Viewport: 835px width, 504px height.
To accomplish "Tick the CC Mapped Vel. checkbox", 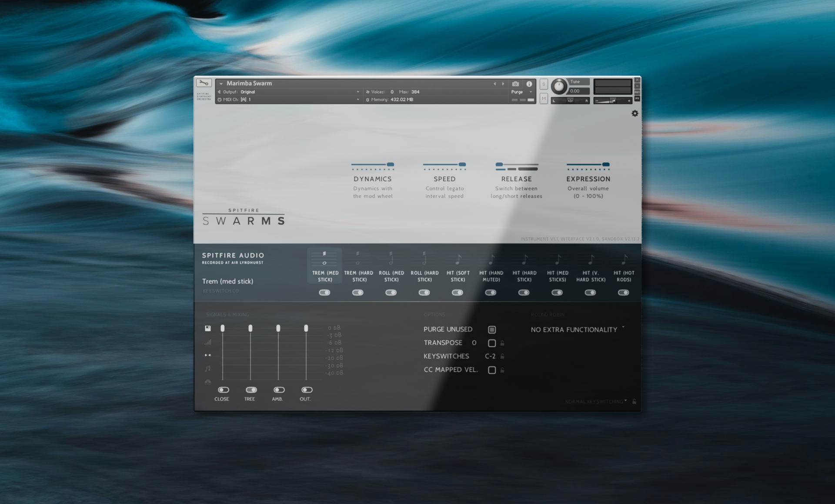I will (492, 370).
